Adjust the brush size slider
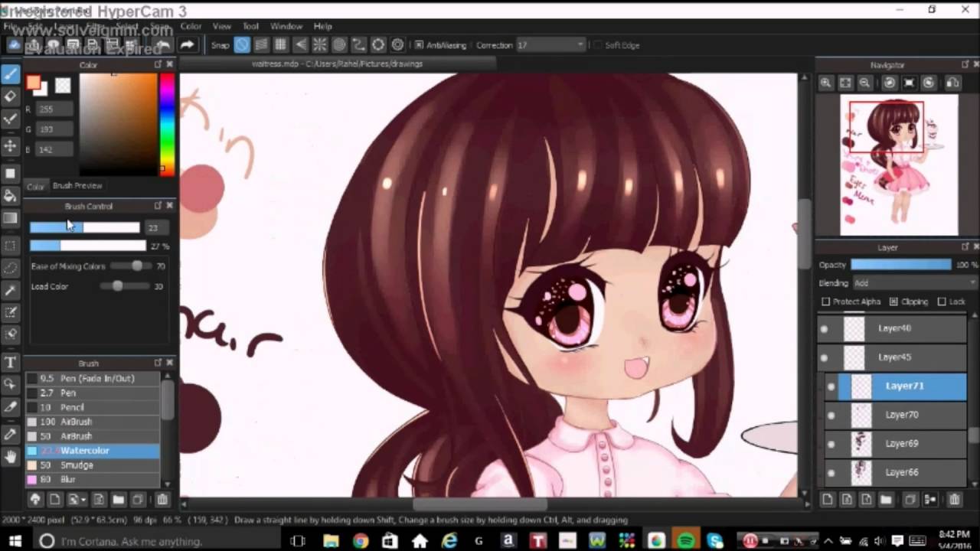980x551 pixels. [85, 227]
